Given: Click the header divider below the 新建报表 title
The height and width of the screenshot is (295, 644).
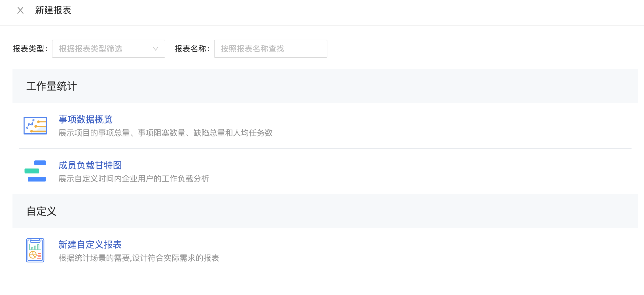Looking at the screenshot, I should tap(322, 26).
